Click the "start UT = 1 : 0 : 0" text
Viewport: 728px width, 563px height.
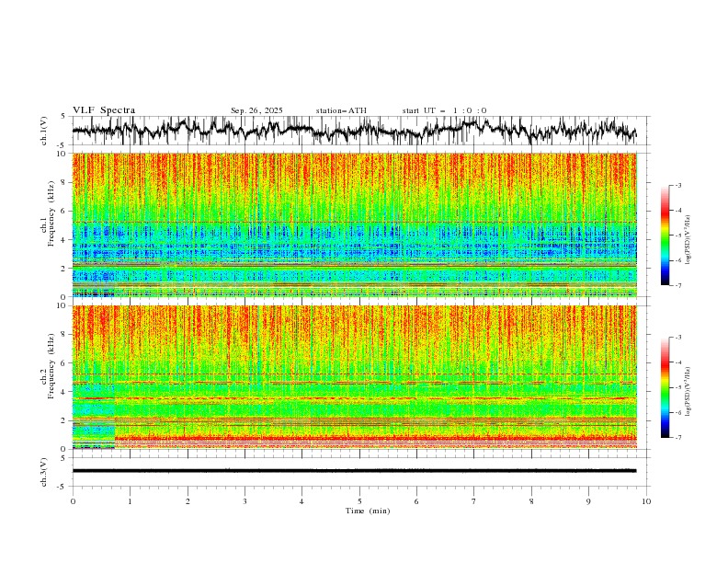(444, 110)
